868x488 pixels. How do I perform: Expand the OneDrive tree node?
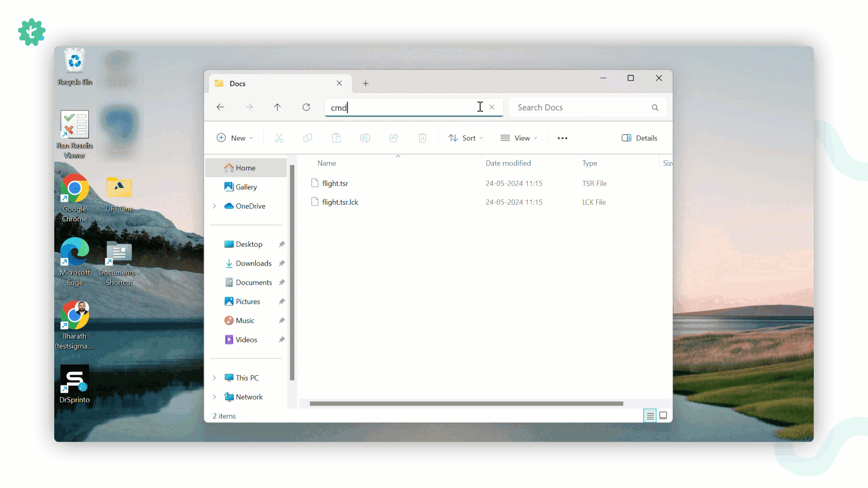tap(214, 206)
